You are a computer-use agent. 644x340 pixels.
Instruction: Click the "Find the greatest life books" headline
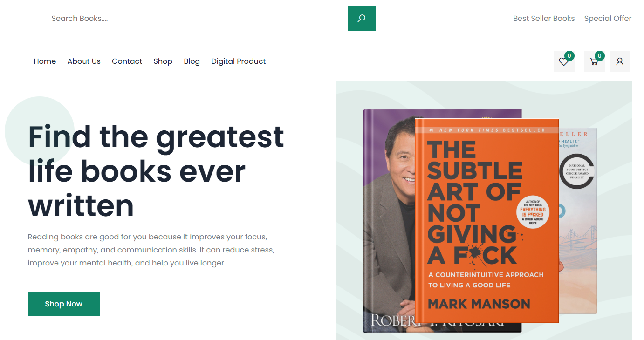pos(156,171)
